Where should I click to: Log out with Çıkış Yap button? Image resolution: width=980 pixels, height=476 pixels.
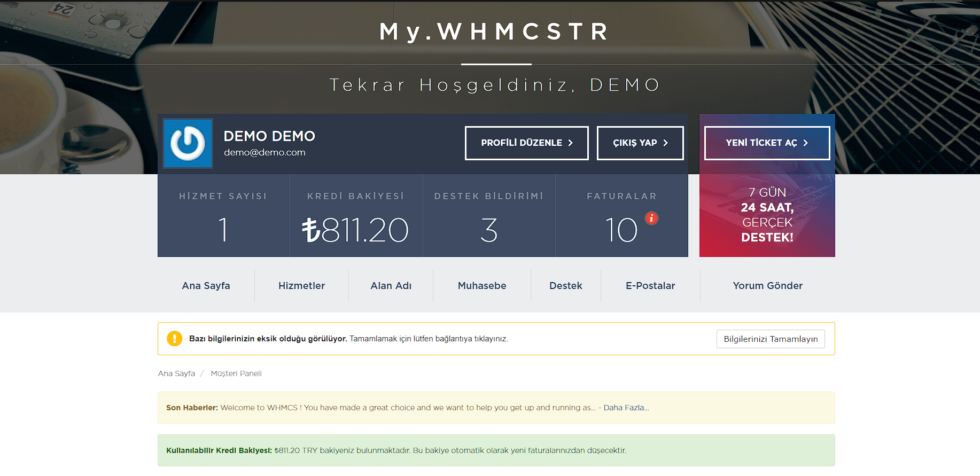tap(640, 143)
